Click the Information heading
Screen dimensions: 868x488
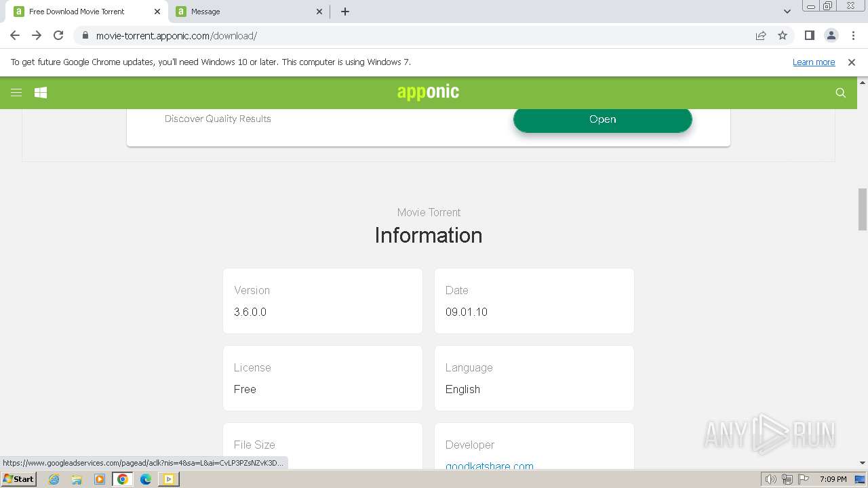coord(429,235)
